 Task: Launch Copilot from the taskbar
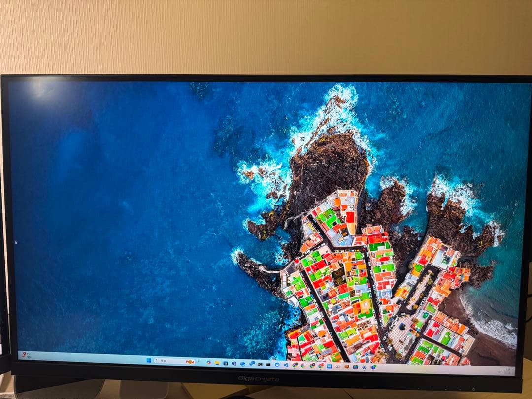209,363
